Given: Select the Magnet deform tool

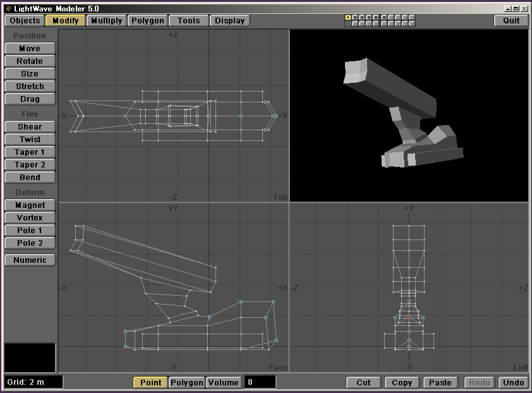Looking at the screenshot, I should 30,205.
